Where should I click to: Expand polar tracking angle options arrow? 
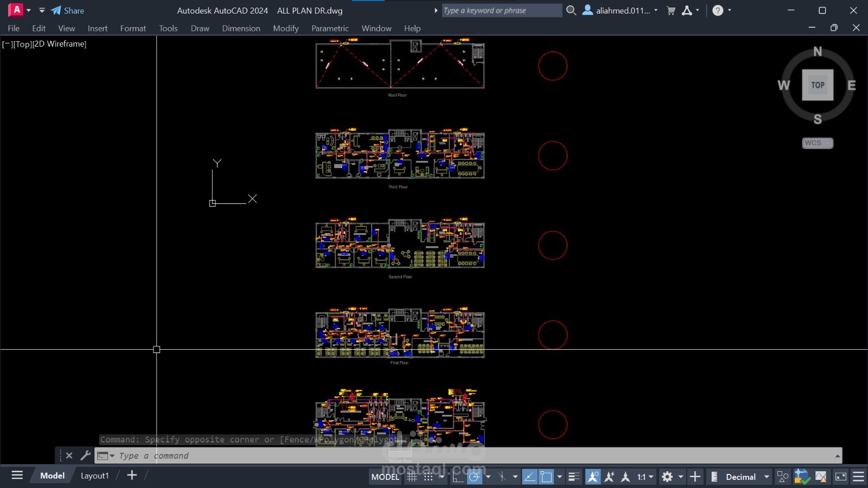pyautogui.click(x=488, y=477)
